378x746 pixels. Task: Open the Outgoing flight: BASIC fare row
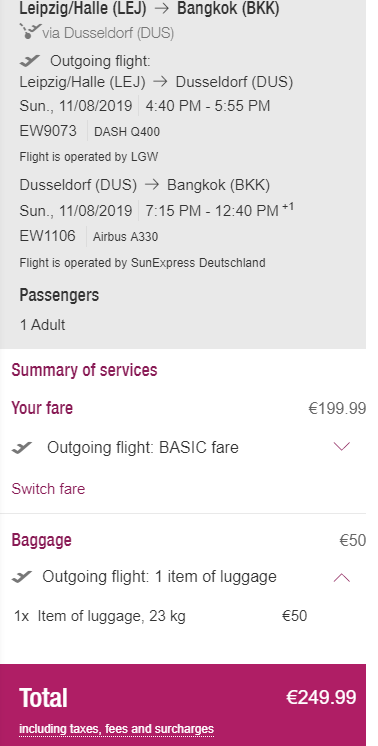coord(183,448)
